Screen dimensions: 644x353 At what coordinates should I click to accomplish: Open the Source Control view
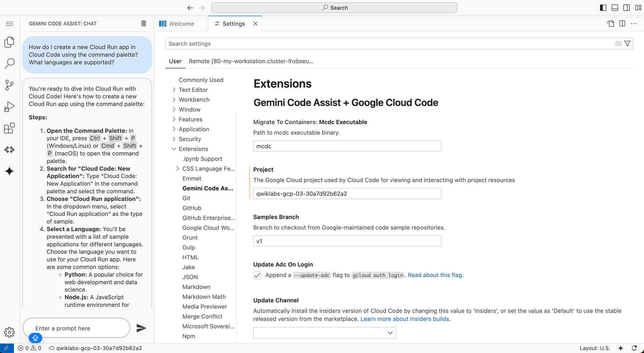pos(9,85)
